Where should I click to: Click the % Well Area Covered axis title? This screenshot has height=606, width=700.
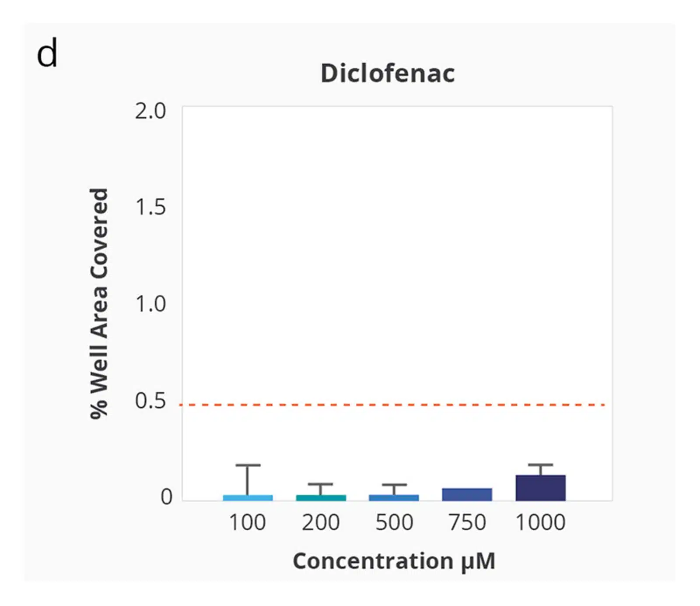point(99,303)
